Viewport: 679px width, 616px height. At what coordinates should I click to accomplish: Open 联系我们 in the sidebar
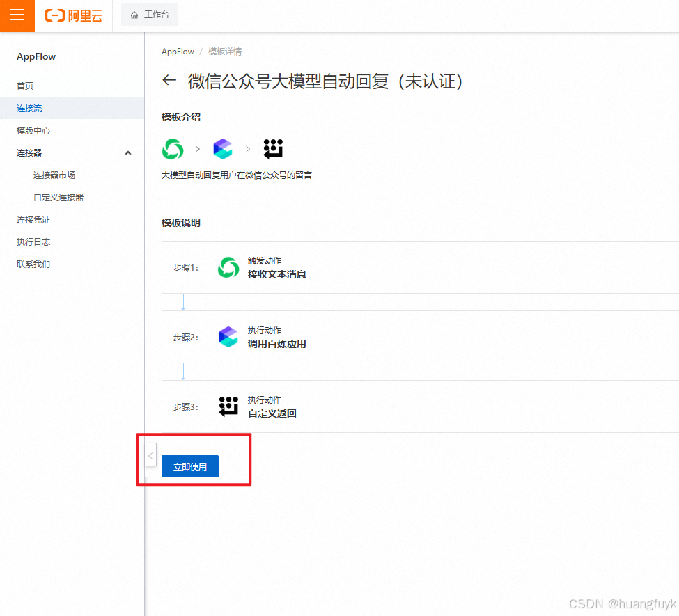click(33, 264)
